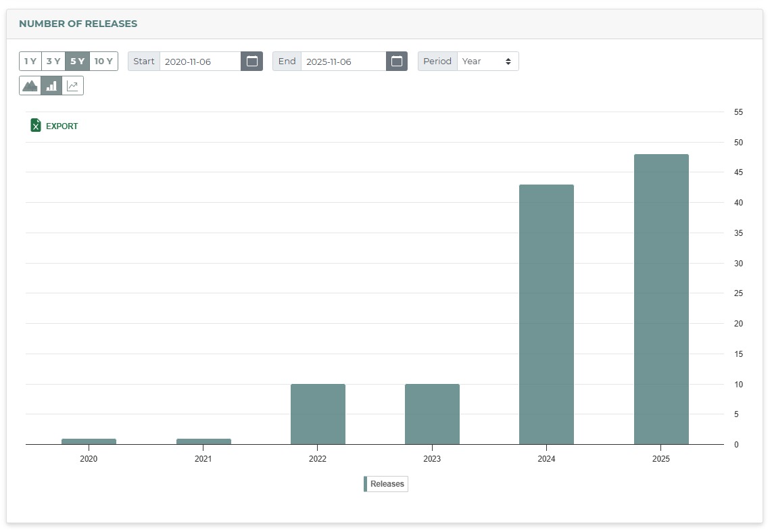Select the 5 Y time range
The height and width of the screenshot is (532, 772).
(78, 62)
